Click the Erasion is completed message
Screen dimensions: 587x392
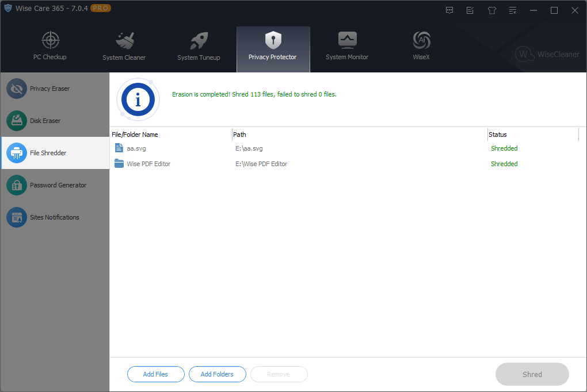[254, 94]
